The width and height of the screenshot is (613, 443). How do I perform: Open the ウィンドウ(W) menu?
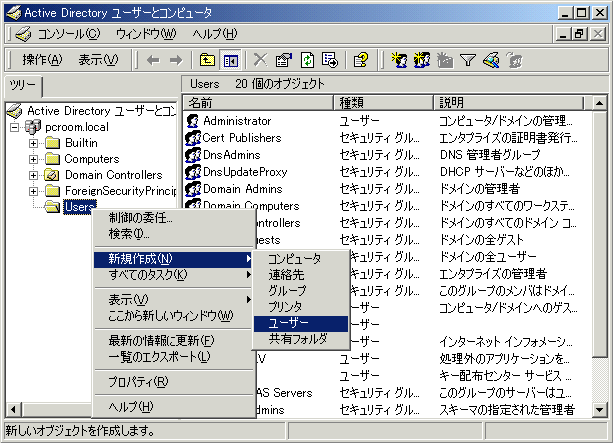[x=146, y=34]
